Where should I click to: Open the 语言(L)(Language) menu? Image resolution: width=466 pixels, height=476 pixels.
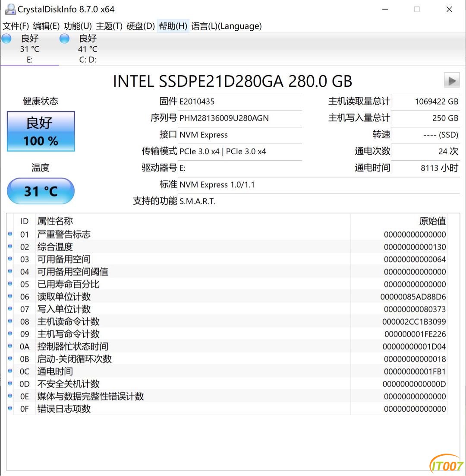coord(227,26)
